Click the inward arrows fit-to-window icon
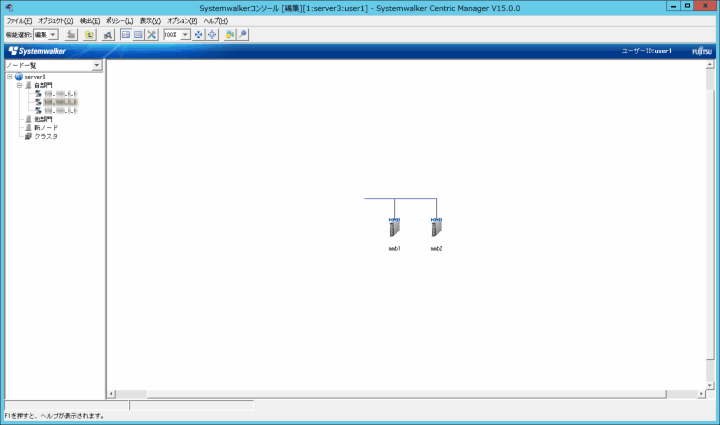 point(198,35)
